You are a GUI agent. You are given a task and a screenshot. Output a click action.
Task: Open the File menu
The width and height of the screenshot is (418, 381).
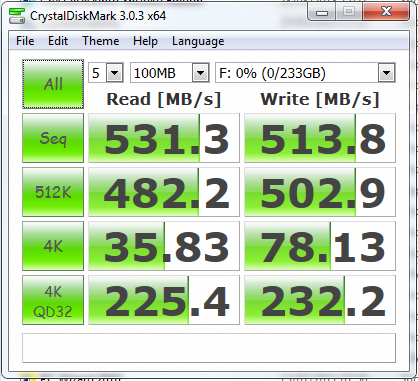tap(25, 41)
